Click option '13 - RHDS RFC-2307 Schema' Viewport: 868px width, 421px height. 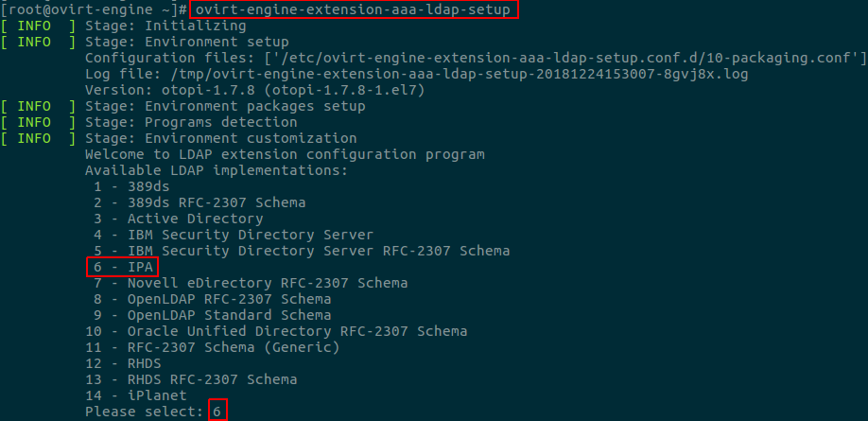(x=191, y=379)
